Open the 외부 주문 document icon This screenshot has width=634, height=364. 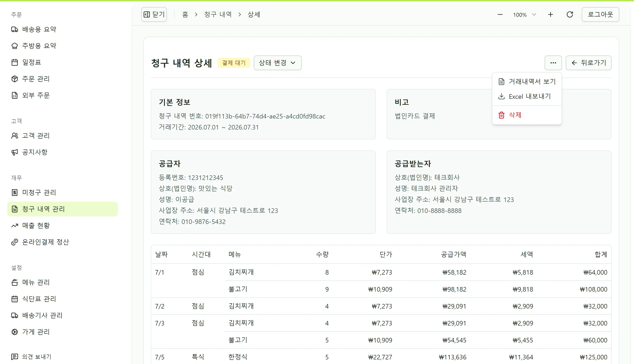click(14, 95)
